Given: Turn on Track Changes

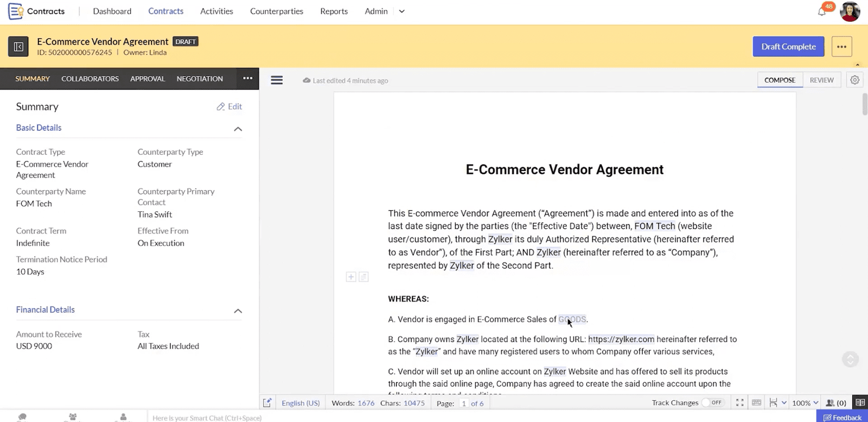Looking at the screenshot, I should (x=712, y=402).
